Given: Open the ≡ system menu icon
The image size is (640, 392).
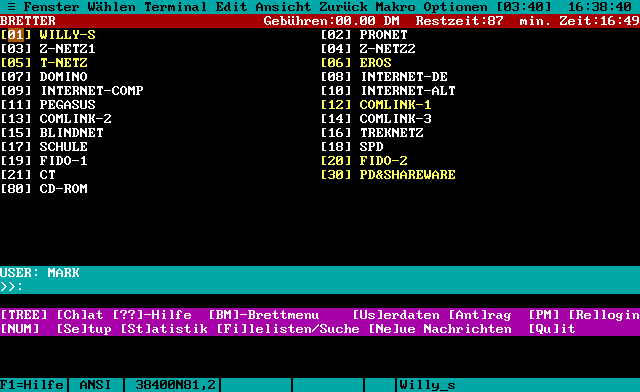Looking at the screenshot, I should (x=11, y=7).
